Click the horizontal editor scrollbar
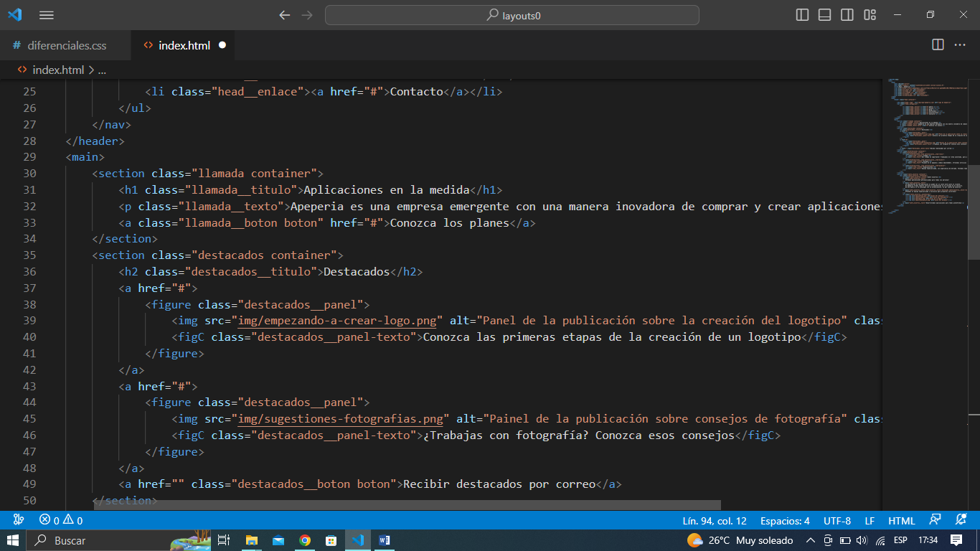 point(409,505)
